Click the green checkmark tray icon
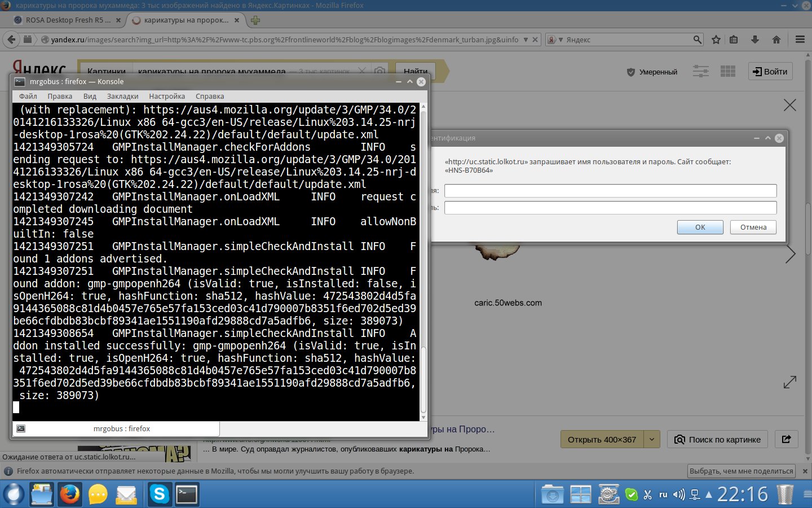This screenshot has width=812, height=508. click(632, 495)
